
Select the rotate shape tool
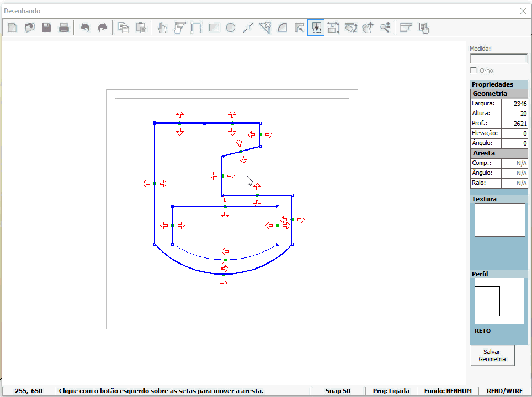click(351, 28)
